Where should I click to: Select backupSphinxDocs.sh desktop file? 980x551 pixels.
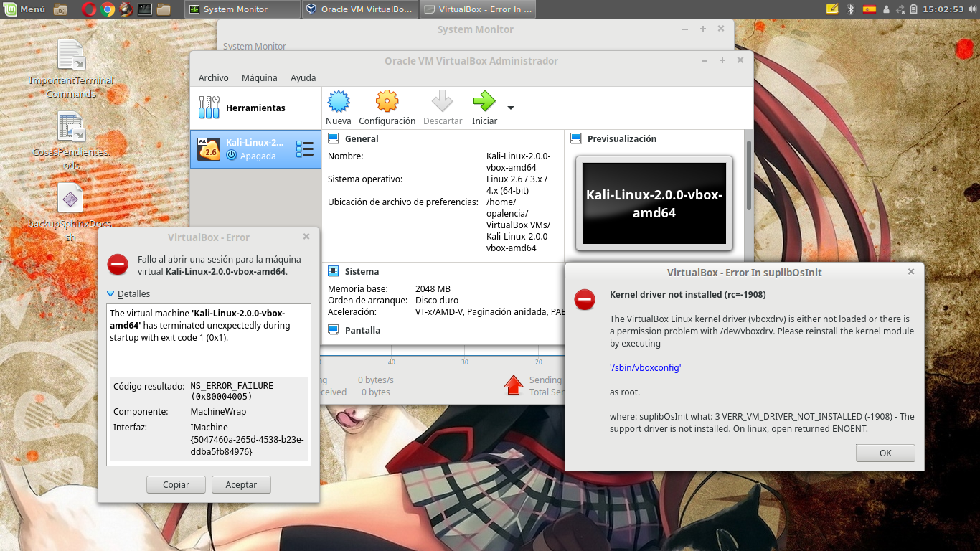tap(71, 212)
